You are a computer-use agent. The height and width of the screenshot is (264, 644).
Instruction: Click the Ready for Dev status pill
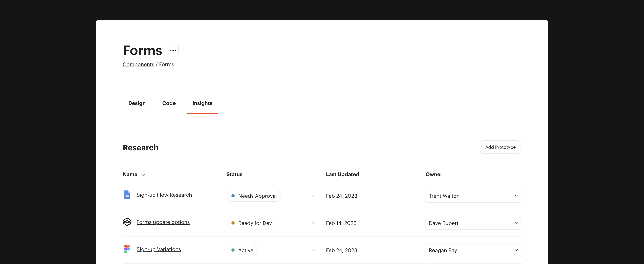[251, 223]
